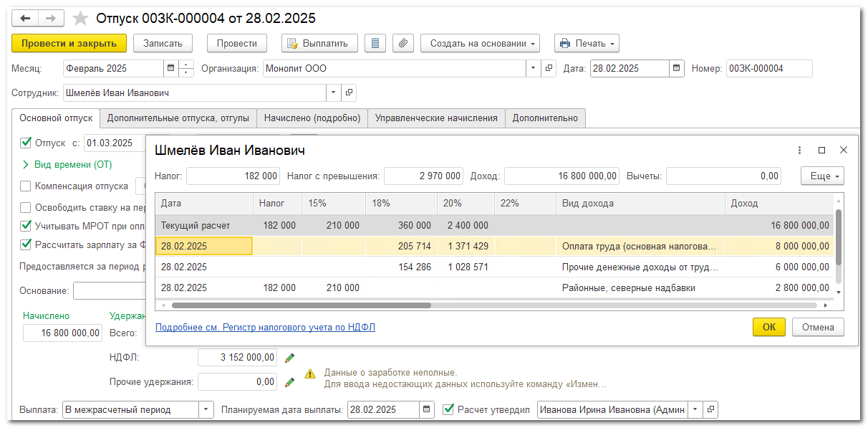
Task: Open Создать на основании dropdown
Action: click(480, 43)
